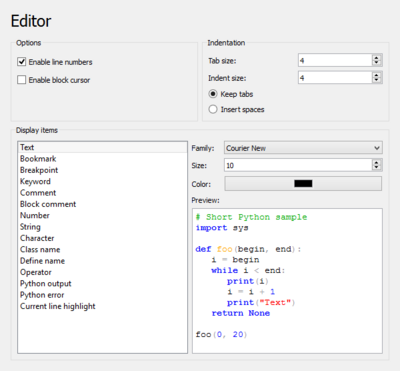This screenshot has width=400, height=371.
Task: Click the font Size input field
Action: point(298,165)
